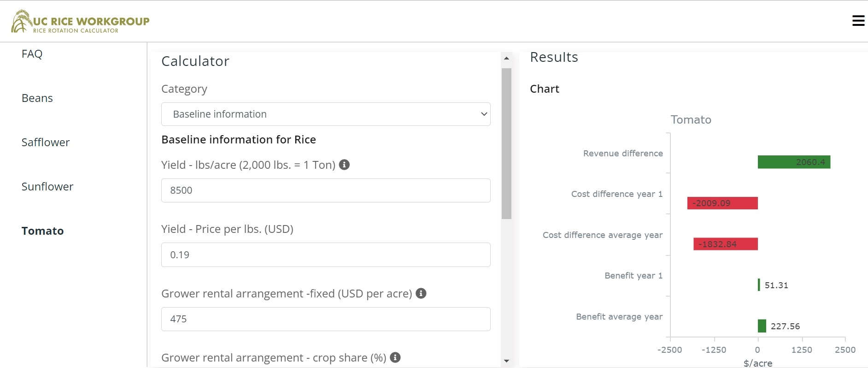Screen dimensions: 868x368
Task: Select Beans in the sidebar
Action: point(37,98)
